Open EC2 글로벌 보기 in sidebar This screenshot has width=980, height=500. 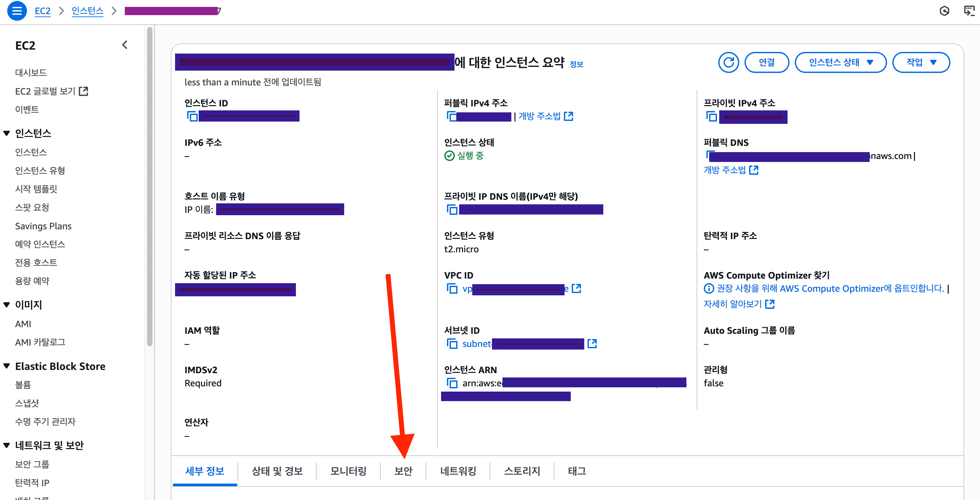(45, 91)
